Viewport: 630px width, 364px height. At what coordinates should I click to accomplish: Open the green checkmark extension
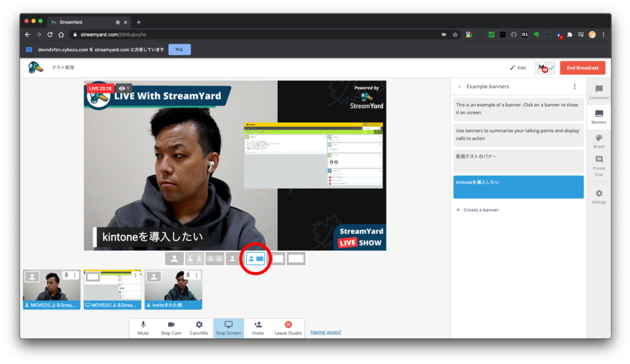point(491,34)
